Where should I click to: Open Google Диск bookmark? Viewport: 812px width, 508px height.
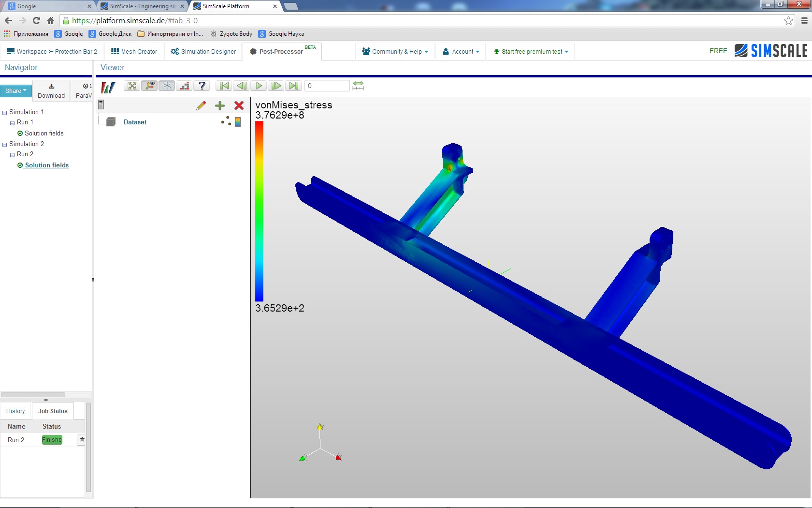click(110, 34)
